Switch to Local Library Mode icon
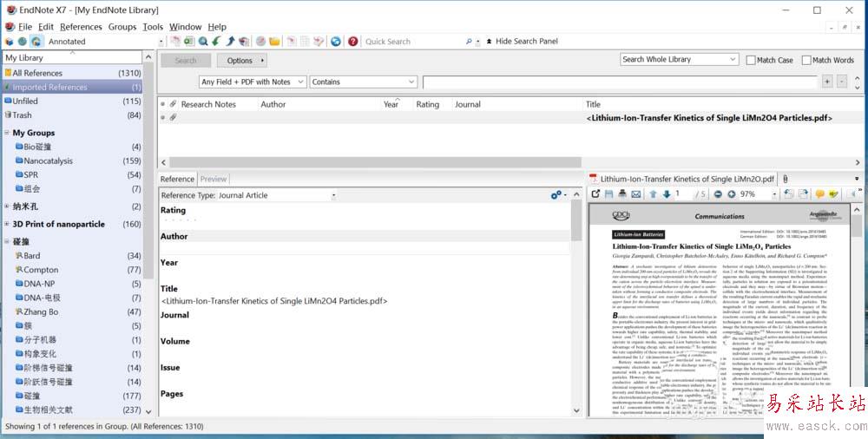This screenshot has height=439, width=868. click(x=9, y=42)
